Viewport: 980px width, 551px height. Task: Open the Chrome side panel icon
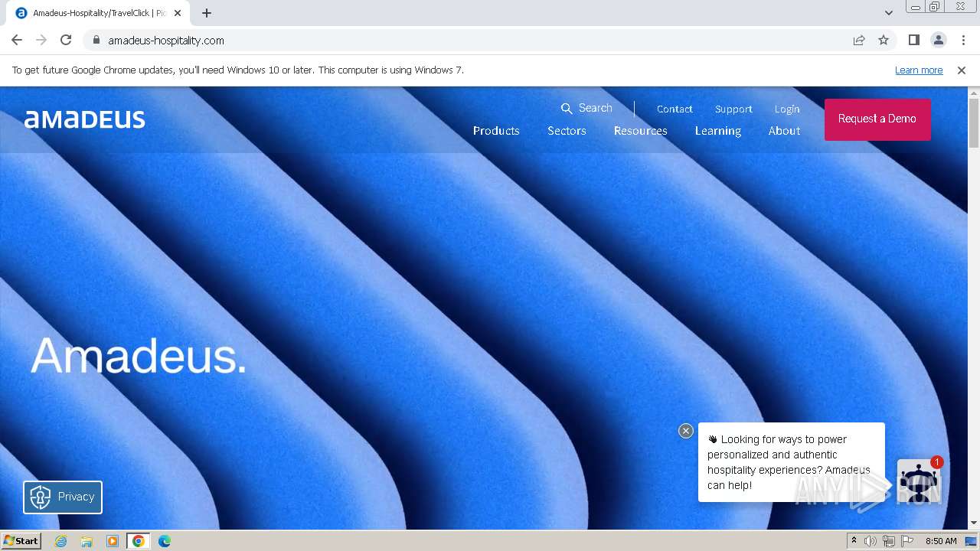click(x=913, y=40)
